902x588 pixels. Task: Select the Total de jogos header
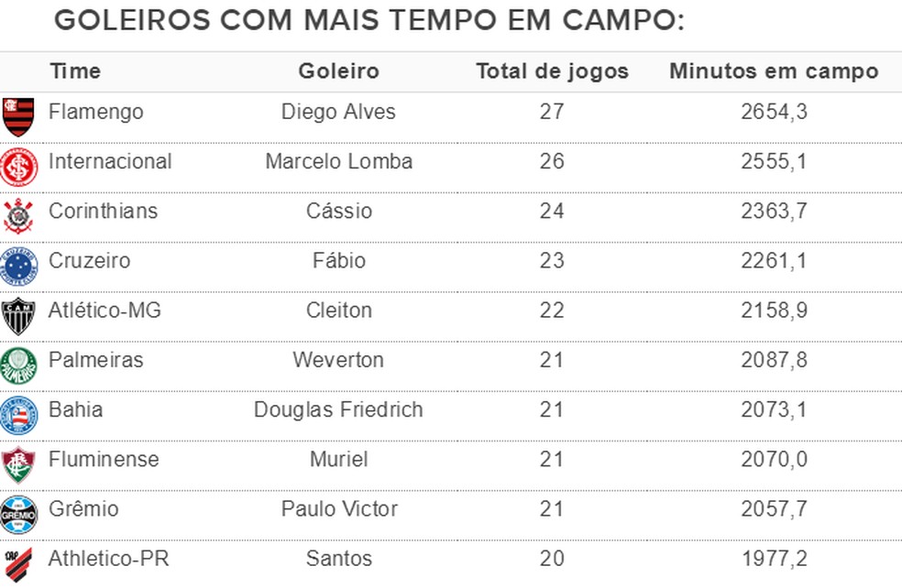point(552,71)
